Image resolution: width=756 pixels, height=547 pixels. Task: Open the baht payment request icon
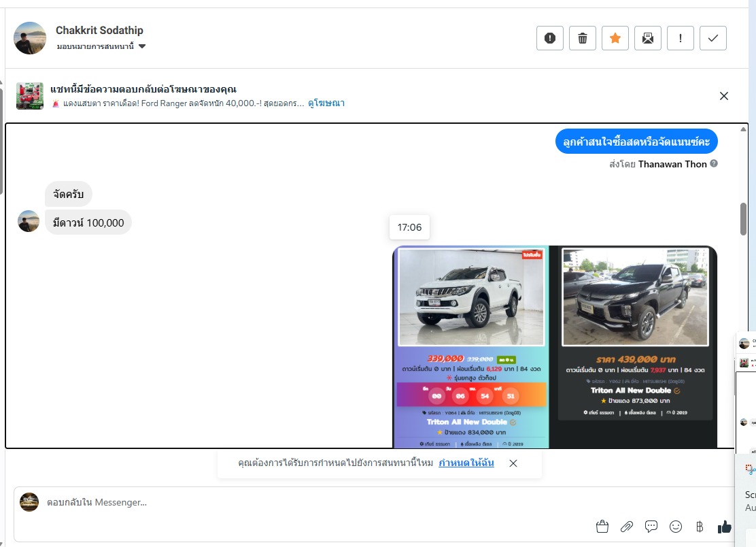click(x=700, y=527)
